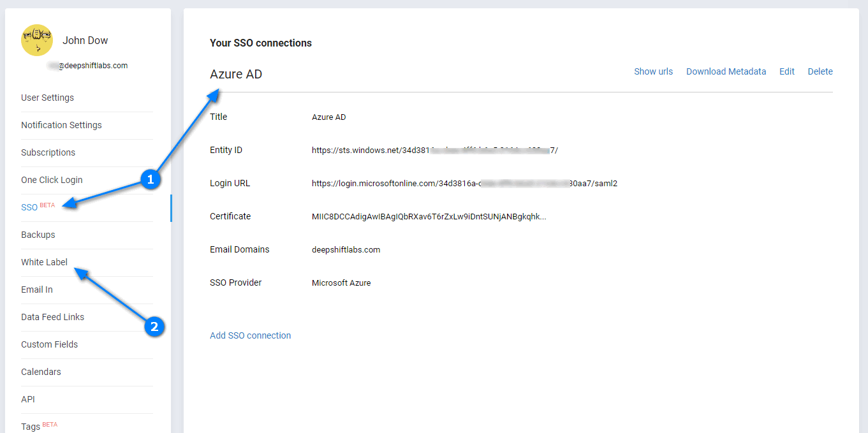Open the Backups section
Screen dimensions: 868x433
tap(38, 235)
